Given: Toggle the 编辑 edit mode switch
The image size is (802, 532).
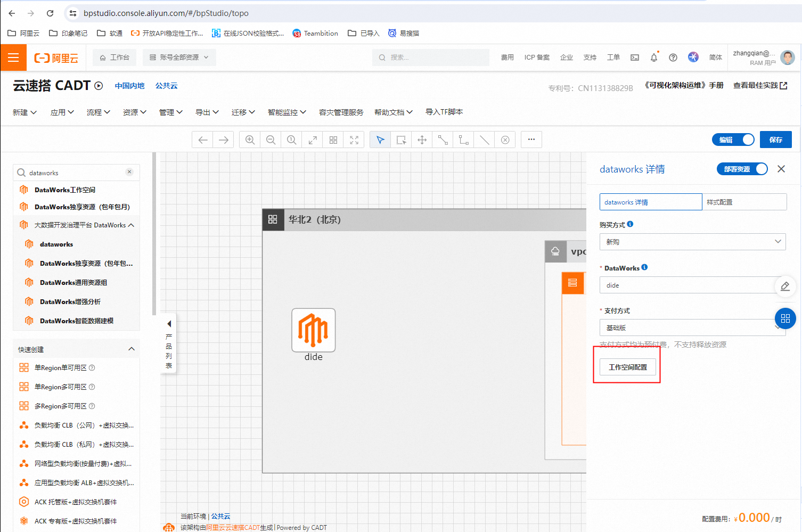Looking at the screenshot, I should pos(733,140).
